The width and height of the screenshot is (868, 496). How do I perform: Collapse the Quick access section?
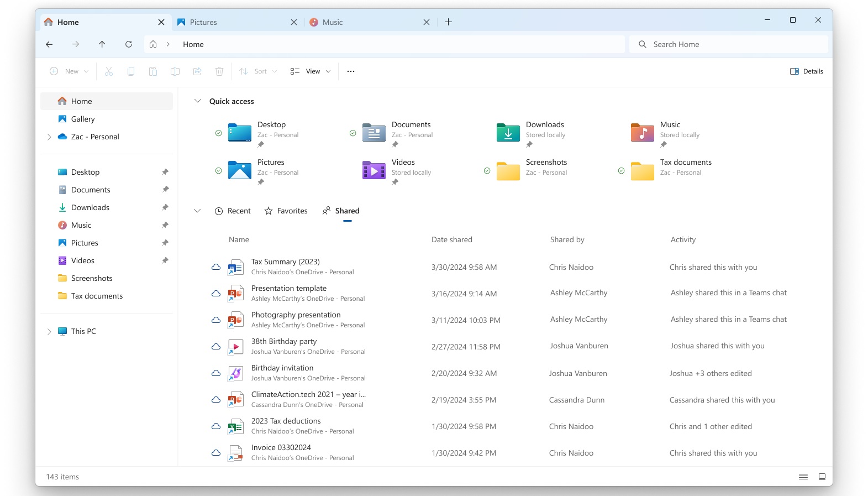pyautogui.click(x=198, y=101)
